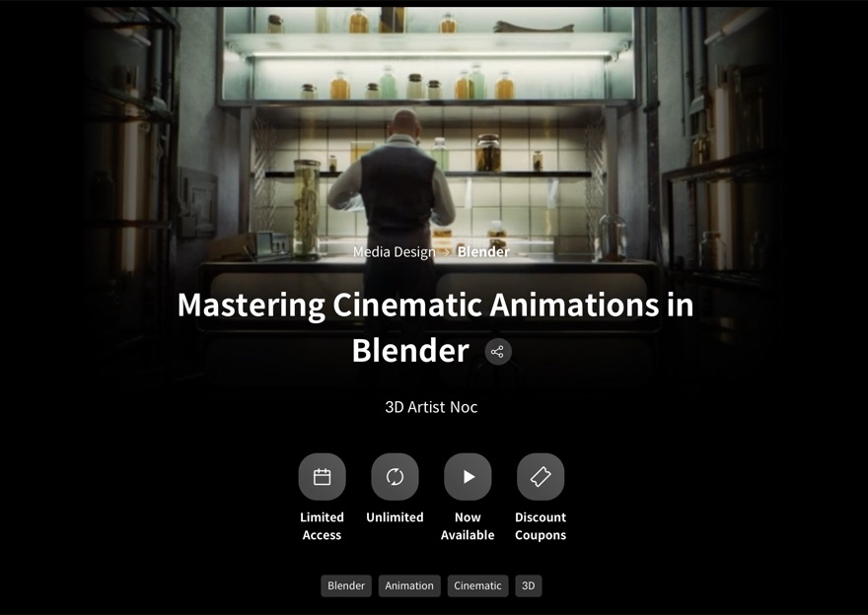Select the Cinematic tag chip
This screenshot has width=868, height=615.
pyautogui.click(x=477, y=585)
